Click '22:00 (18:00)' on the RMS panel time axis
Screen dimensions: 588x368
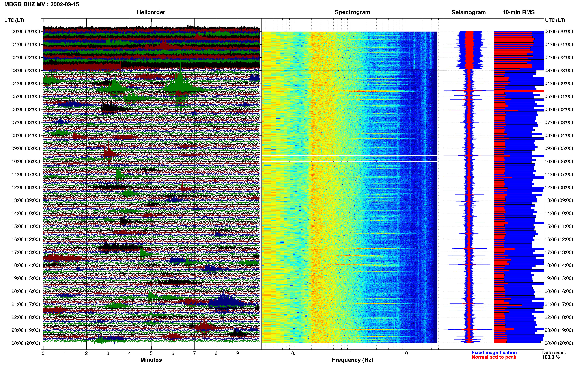pos(559,317)
